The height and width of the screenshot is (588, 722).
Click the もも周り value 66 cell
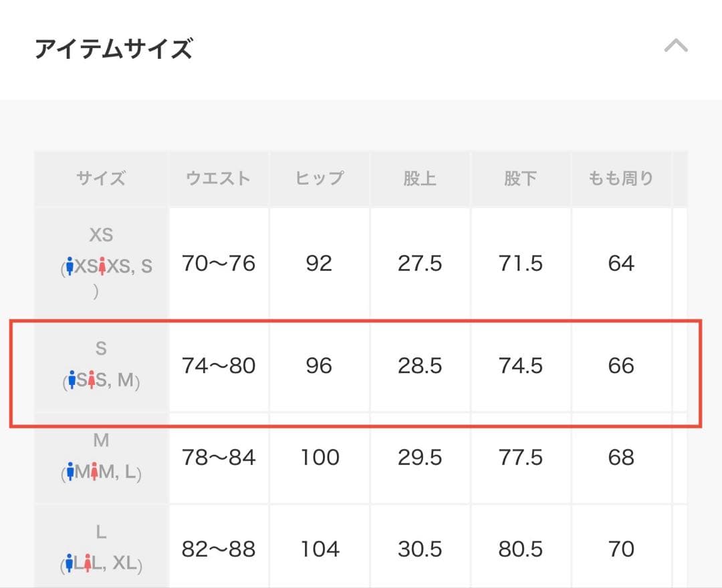tap(622, 366)
